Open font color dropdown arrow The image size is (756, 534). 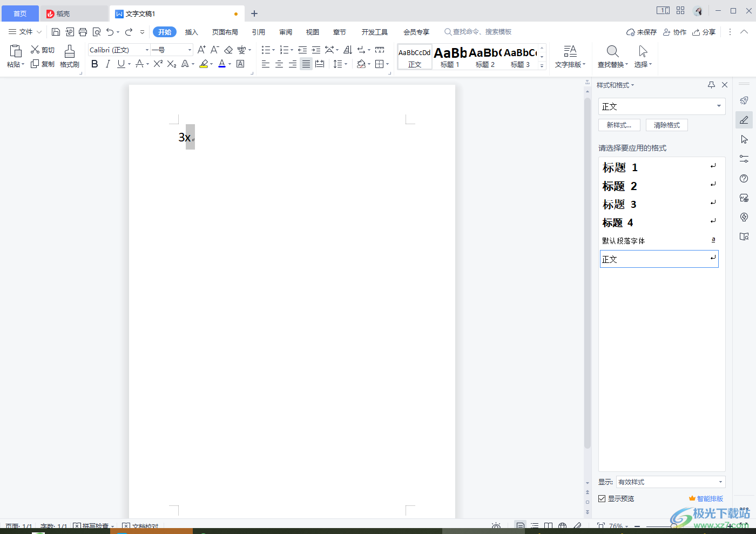click(x=230, y=64)
